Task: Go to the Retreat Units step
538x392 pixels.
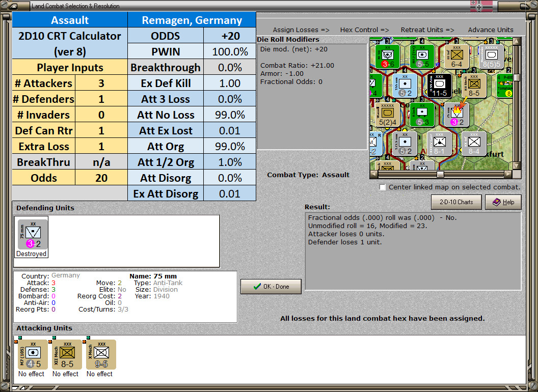Action: (x=427, y=30)
